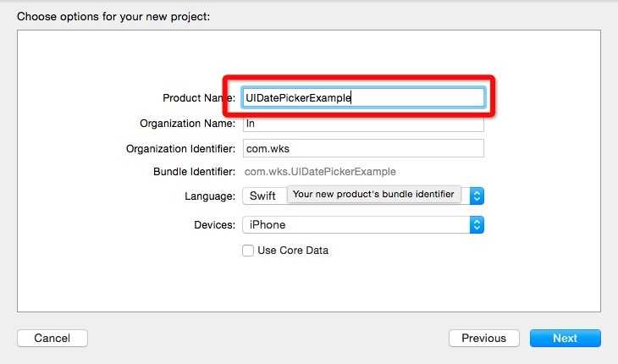This screenshot has height=364, width=618.
Task: Enable the Use Core Data checkbox
Action: click(x=248, y=251)
